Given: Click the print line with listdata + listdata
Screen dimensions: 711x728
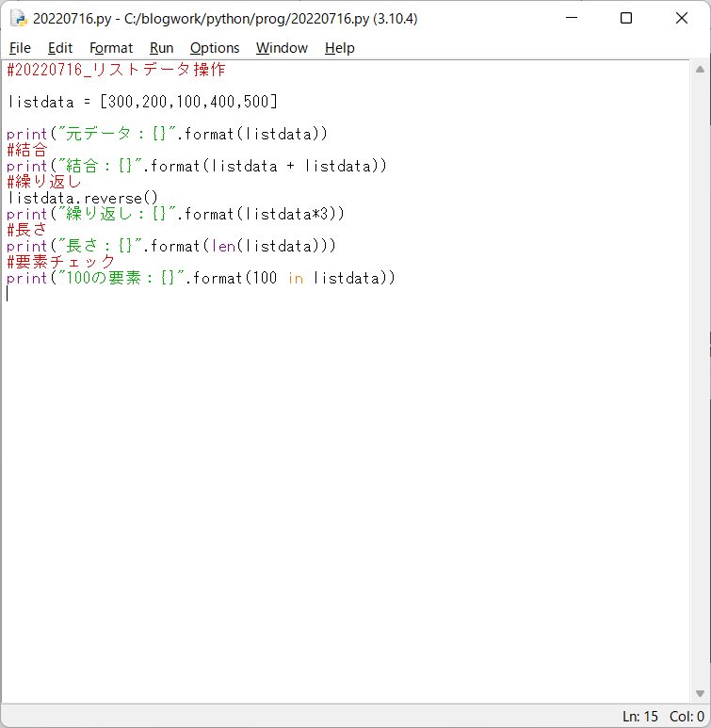Looking at the screenshot, I should coord(197,166).
